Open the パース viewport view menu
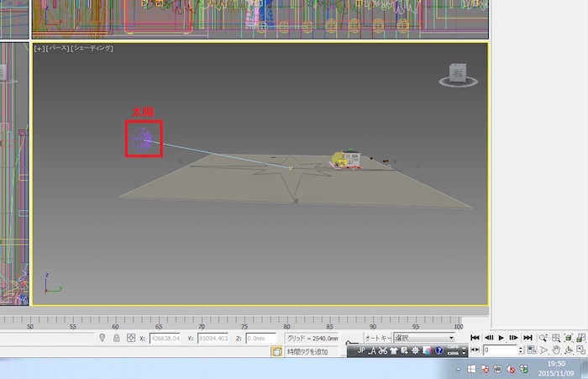588x379 pixels. coord(56,48)
